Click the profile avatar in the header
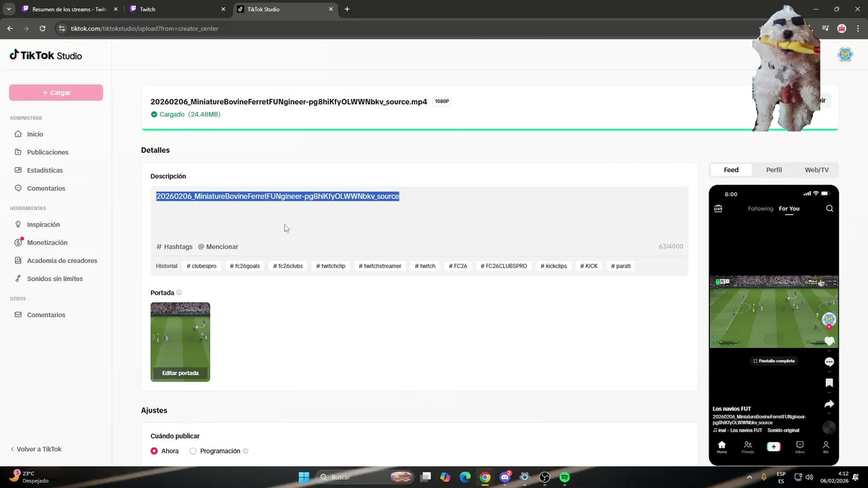This screenshot has height=488, width=868. coord(845,55)
